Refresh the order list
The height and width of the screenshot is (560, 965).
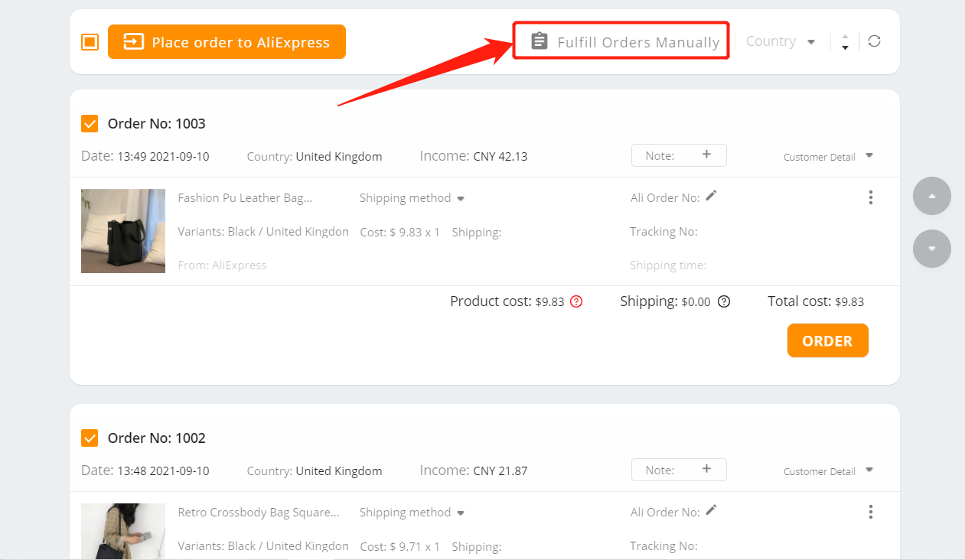[874, 41]
